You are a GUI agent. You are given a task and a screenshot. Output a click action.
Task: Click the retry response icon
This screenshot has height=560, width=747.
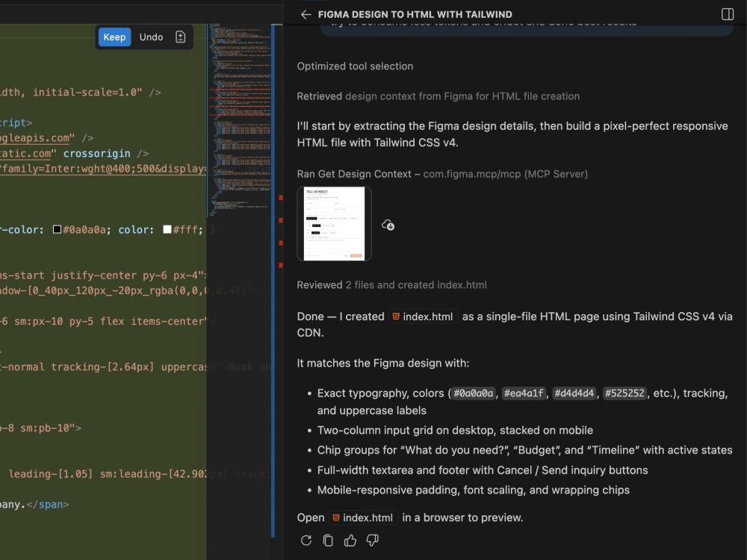(x=306, y=541)
